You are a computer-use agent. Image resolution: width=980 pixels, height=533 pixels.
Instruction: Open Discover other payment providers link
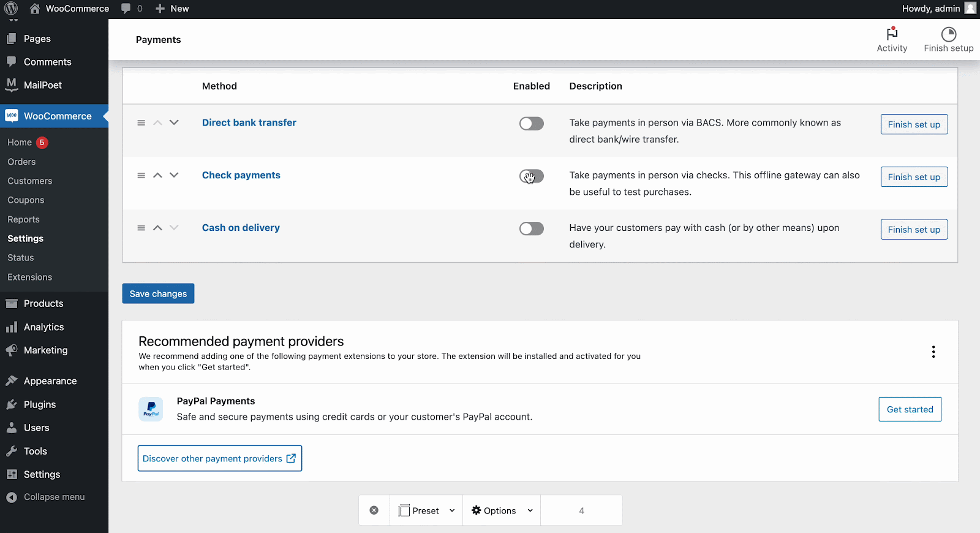220,458
